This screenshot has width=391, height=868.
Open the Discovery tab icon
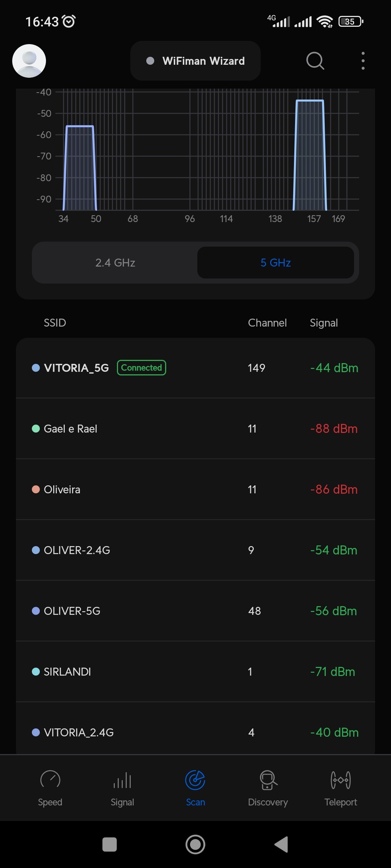[268, 780]
